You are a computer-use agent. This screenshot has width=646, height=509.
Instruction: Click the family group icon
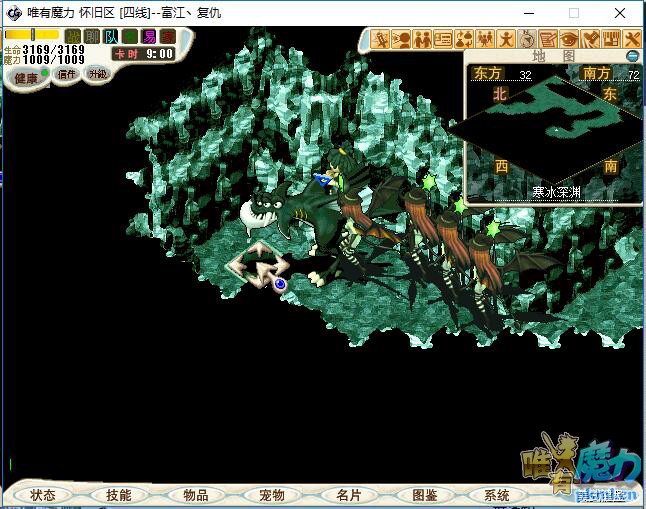(x=486, y=39)
